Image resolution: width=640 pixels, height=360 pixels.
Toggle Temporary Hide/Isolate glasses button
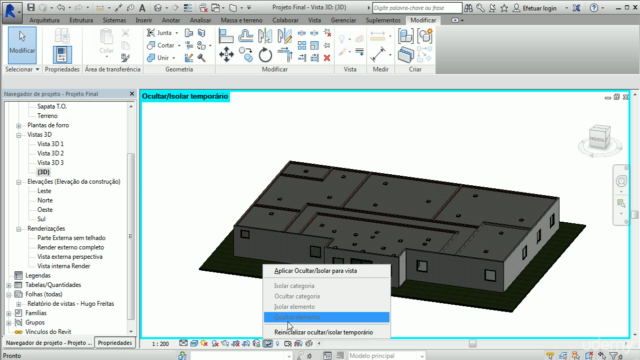(x=267, y=344)
